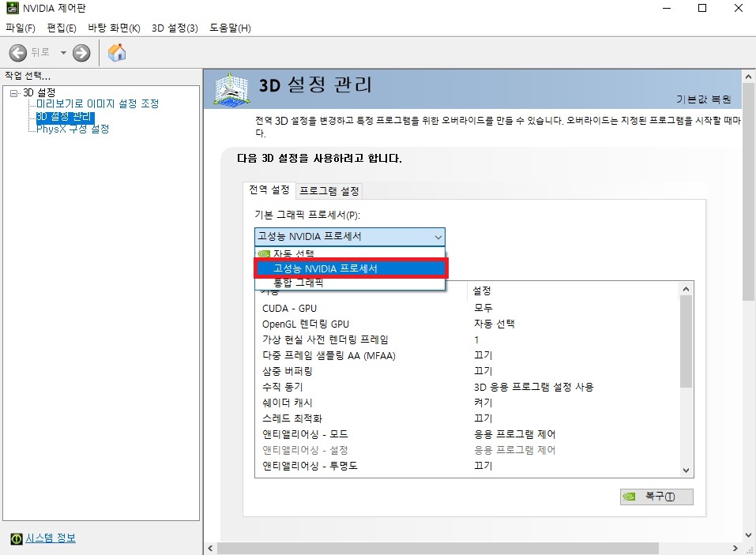Screen dimensions: 756x555
Task: Click horizontal scrollbar right arrow
Action: point(735,548)
